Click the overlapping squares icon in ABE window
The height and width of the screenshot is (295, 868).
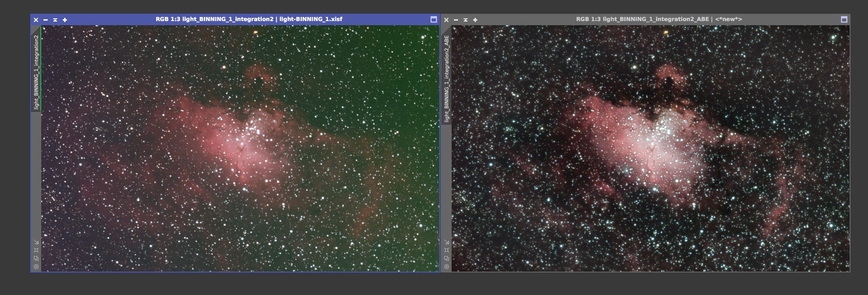[x=447, y=258]
